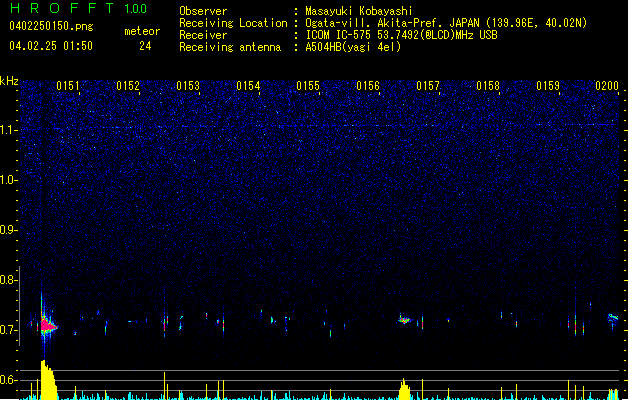Click the Receiver label

[x=203, y=35]
